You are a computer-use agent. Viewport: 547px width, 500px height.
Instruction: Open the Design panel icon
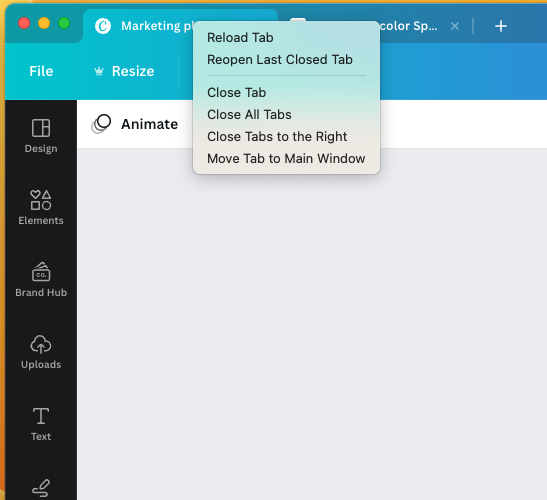pos(41,128)
